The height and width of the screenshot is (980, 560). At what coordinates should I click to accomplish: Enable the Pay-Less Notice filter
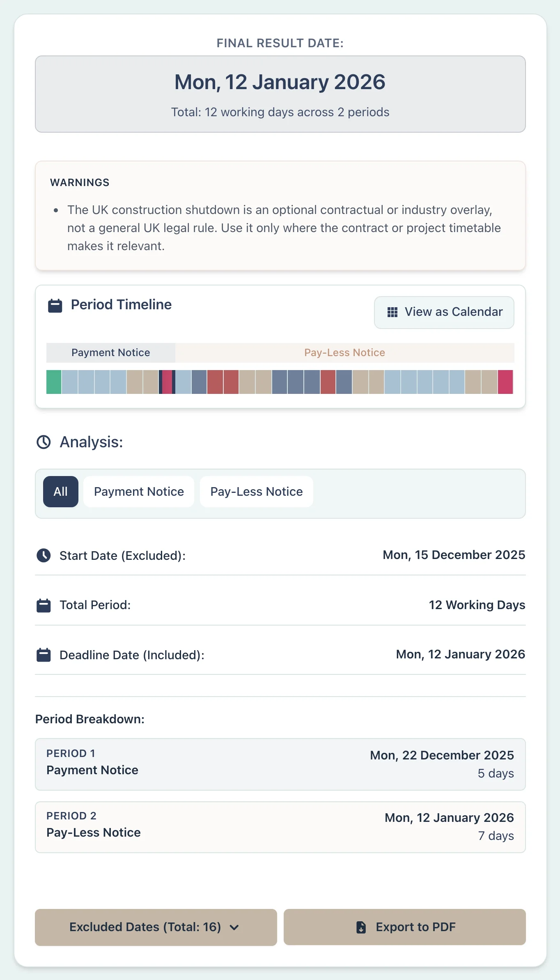pos(256,491)
